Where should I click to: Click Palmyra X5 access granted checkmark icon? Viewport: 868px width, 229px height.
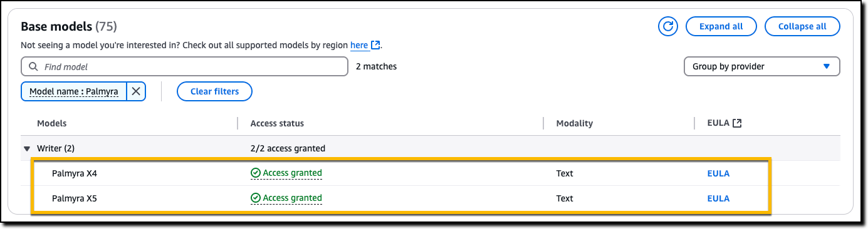click(x=255, y=198)
